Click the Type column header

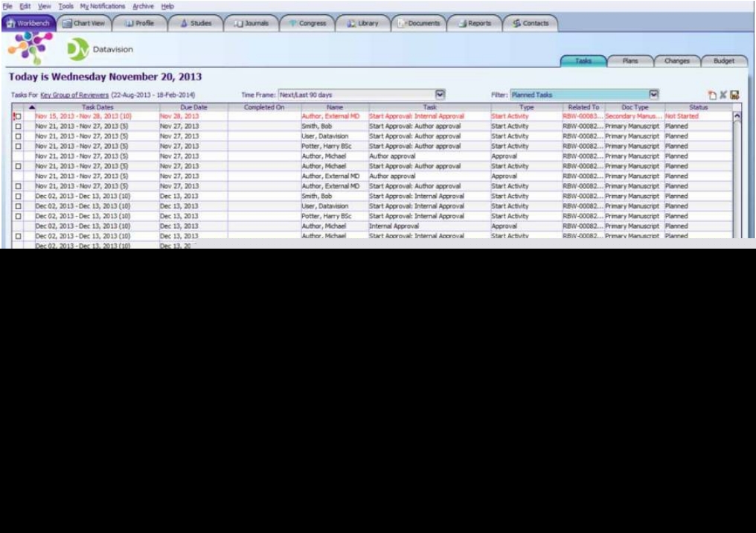point(527,107)
